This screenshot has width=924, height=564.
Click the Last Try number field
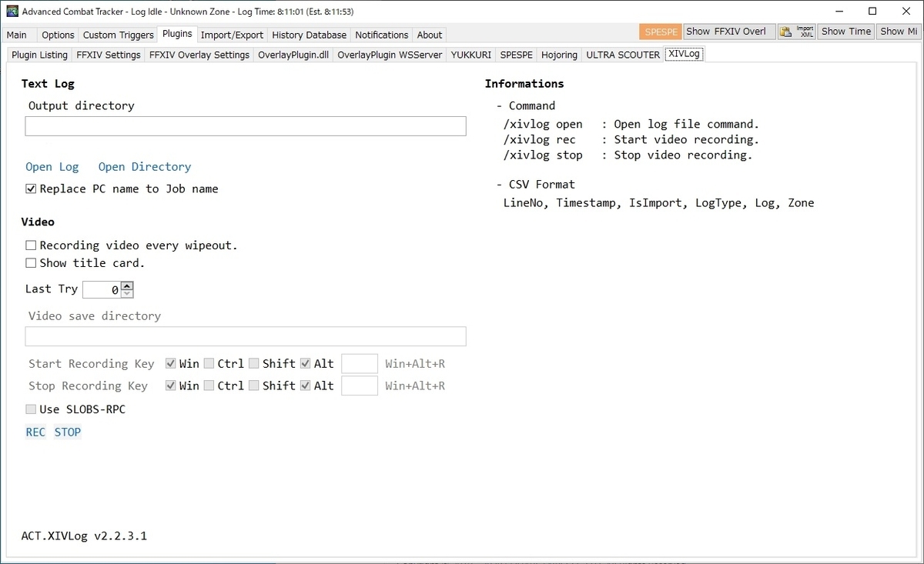click(102, 290)
